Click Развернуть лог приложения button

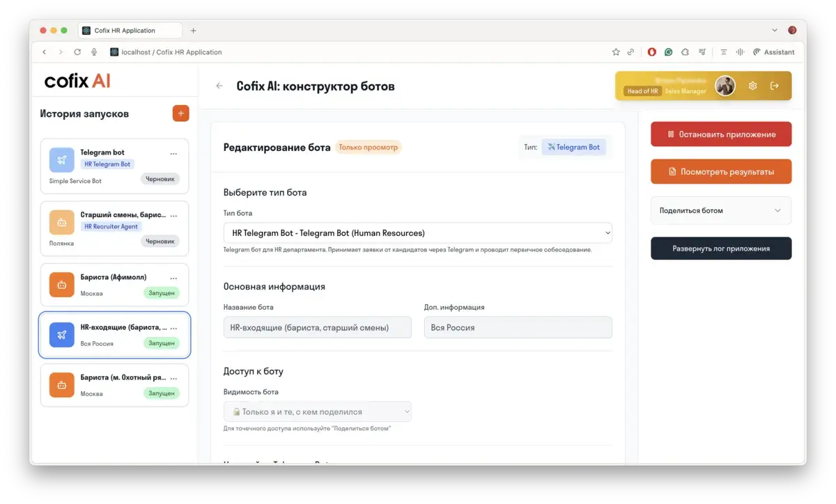pyautogui.click(x=721, y=249)
